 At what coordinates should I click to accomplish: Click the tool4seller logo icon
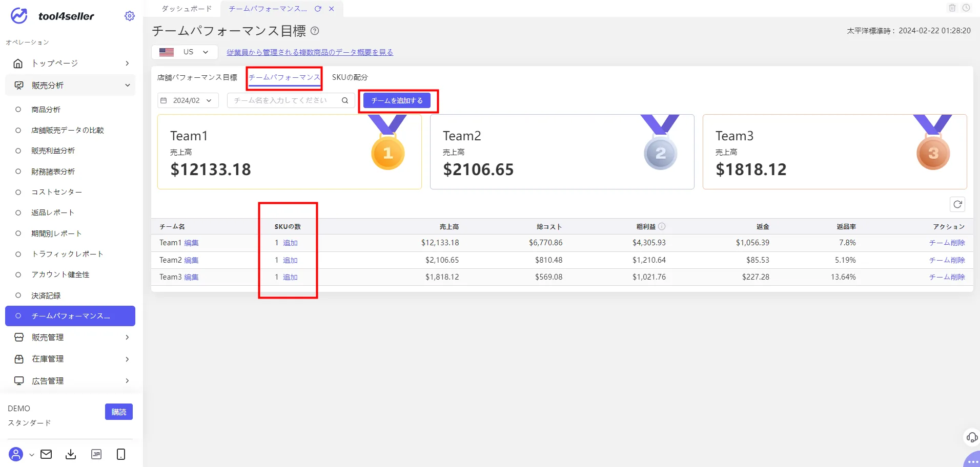click(19, 16)
